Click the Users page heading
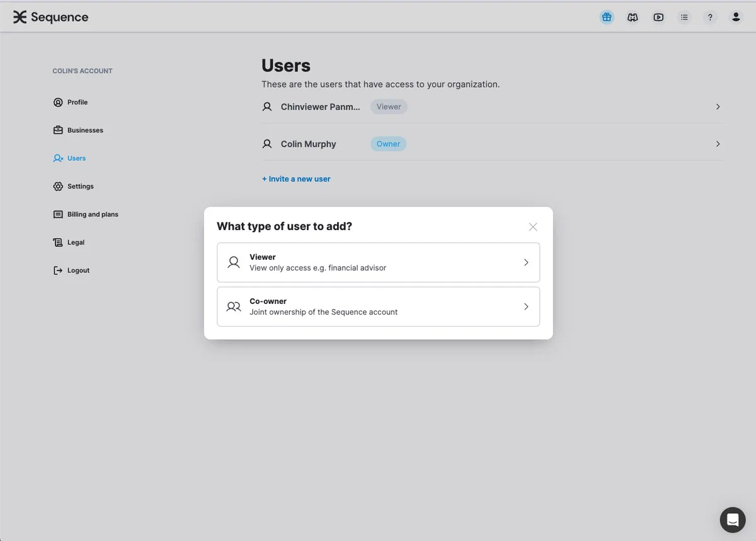This screenshot has width=756, height=541. (x=286, y=66)
